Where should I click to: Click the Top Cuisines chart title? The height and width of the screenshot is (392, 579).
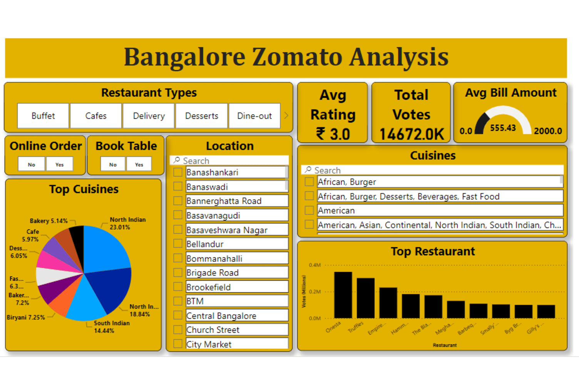click(x=84, y=189)
